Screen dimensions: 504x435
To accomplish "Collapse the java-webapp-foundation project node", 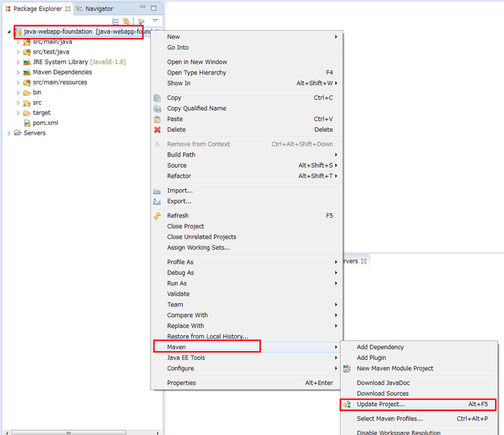I will coord(9,32).
